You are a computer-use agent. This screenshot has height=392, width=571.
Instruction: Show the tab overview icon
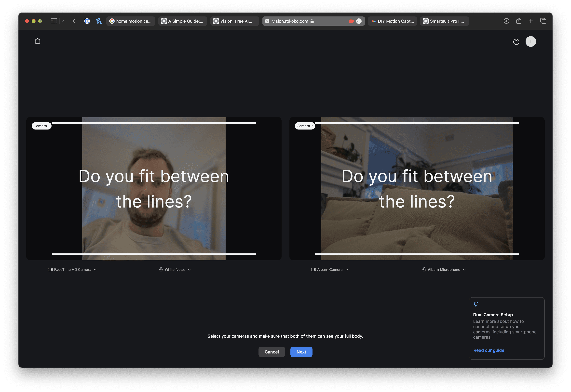543,21
